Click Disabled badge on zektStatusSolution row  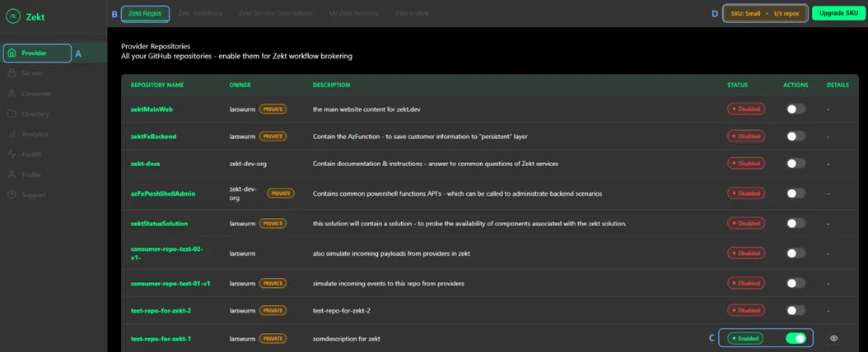[746, 223]
